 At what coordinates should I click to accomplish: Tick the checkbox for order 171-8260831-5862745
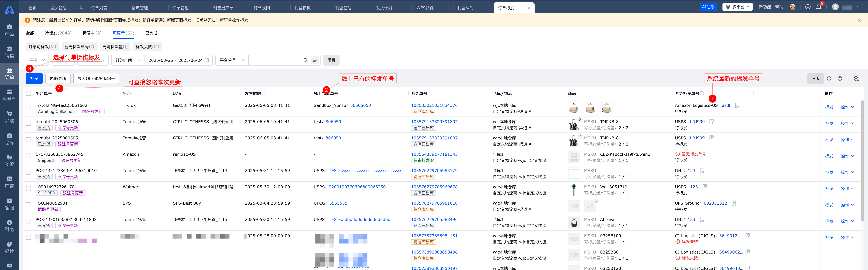click(29, 156)
